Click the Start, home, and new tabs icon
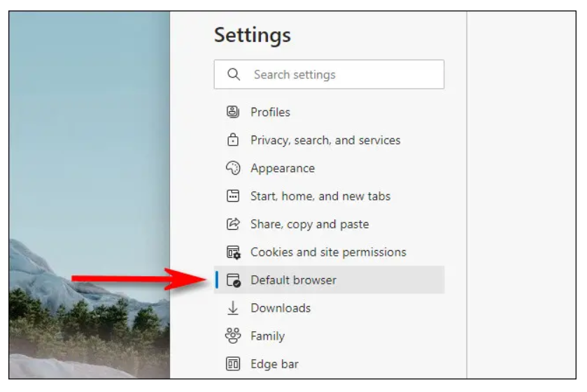 point(233,196)
